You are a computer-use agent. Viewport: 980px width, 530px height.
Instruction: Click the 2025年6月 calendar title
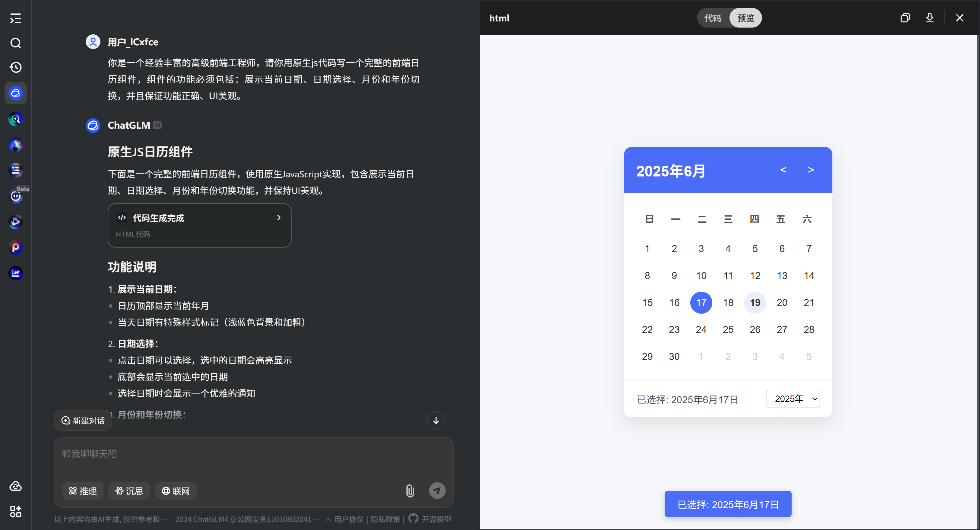671,171
